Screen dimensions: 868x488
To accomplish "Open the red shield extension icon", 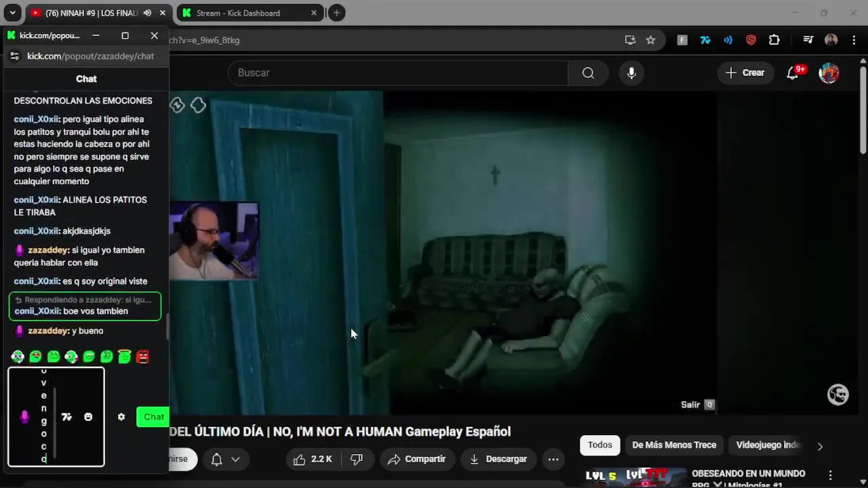I will pyautogui.click(x=751, y=40).
